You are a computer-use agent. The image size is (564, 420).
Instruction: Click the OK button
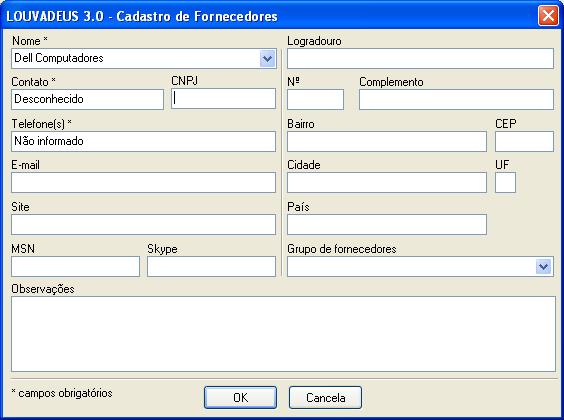240,397
